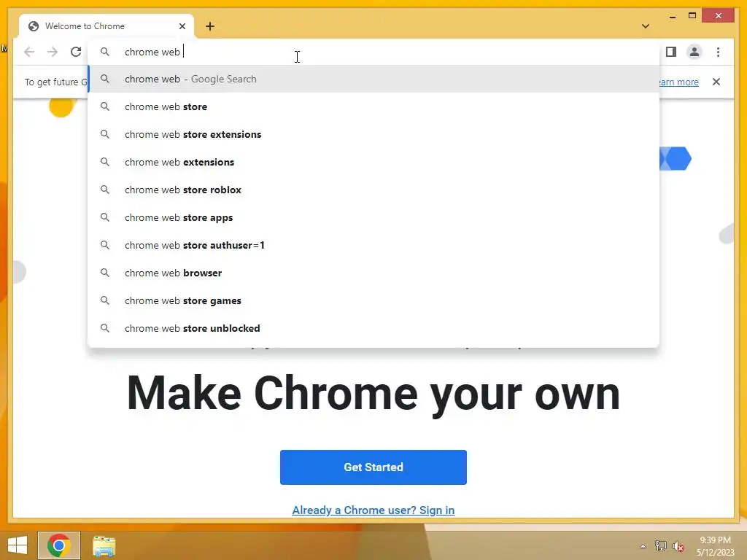The height and width of the screenshot is (560, 747).
Task: Click 'Already a Chrome user? Sign in' link
Action: (x=373, y=510)
